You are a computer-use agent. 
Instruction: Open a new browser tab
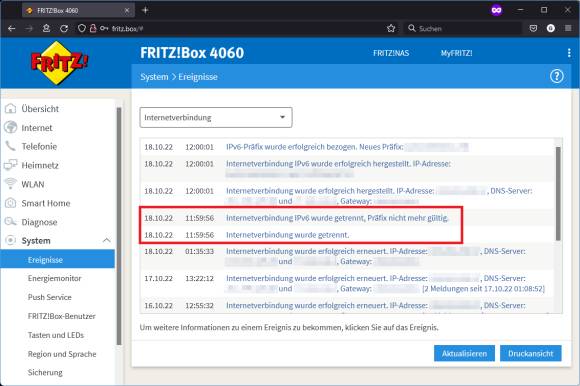point(145,10)
